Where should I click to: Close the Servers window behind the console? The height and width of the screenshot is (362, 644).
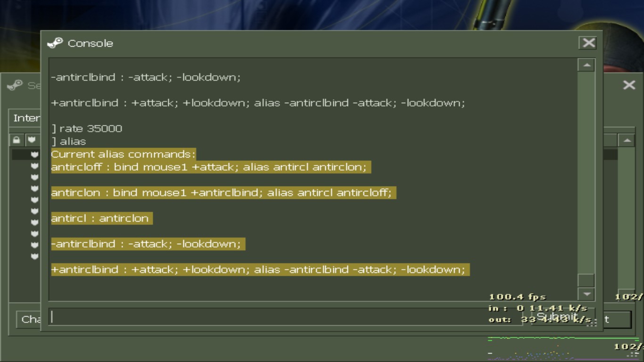click(629, 85)
